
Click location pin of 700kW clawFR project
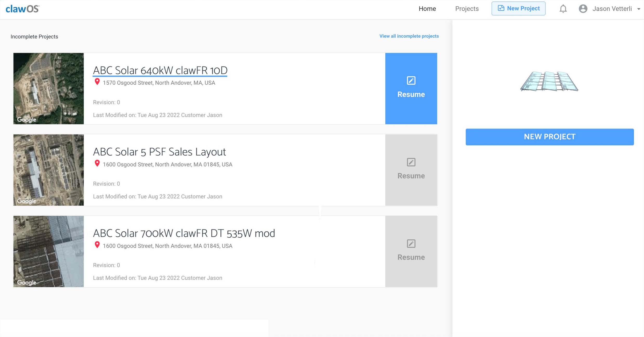coord(97,245)
